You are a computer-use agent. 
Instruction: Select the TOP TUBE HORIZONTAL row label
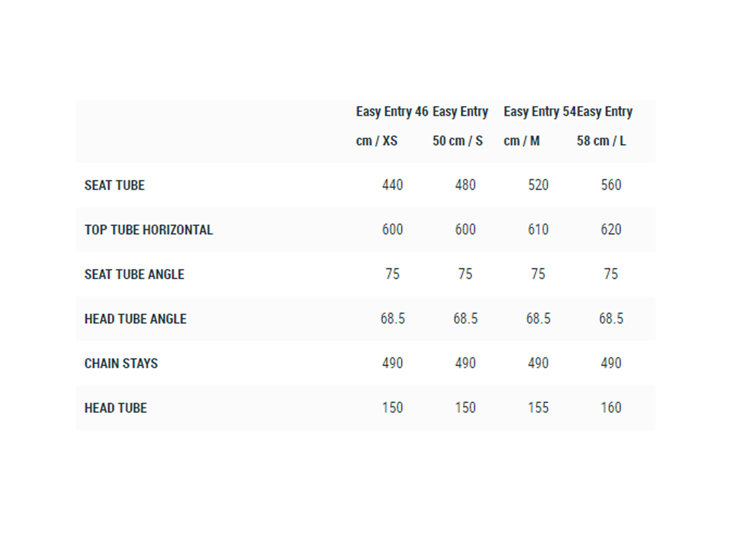coord(149,230)
